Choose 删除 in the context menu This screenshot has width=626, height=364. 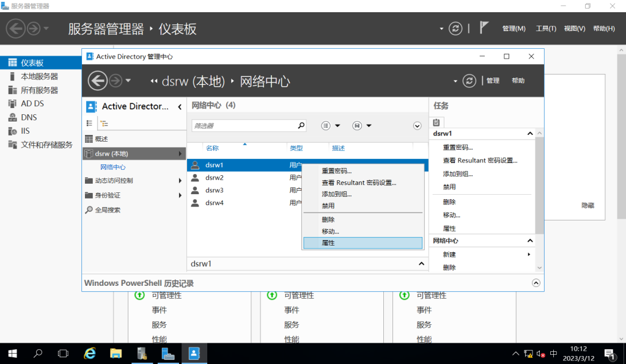tap(363, 220)
